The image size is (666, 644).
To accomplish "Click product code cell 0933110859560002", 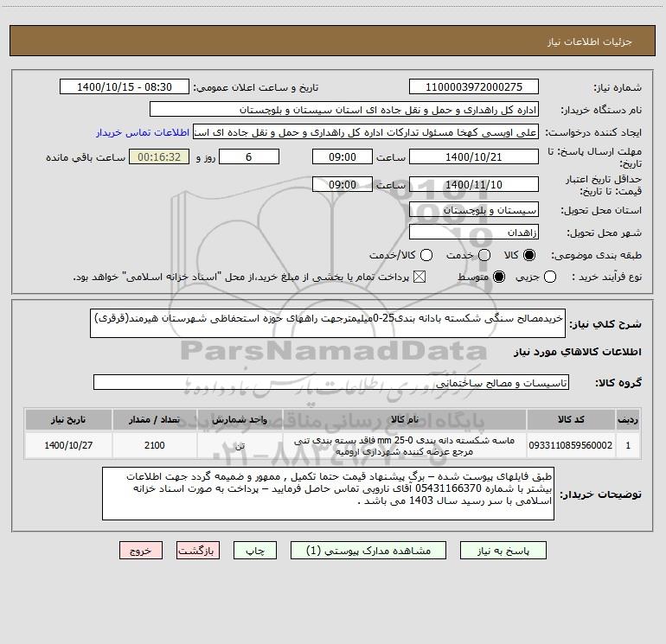I will click(x=571, y=445).
